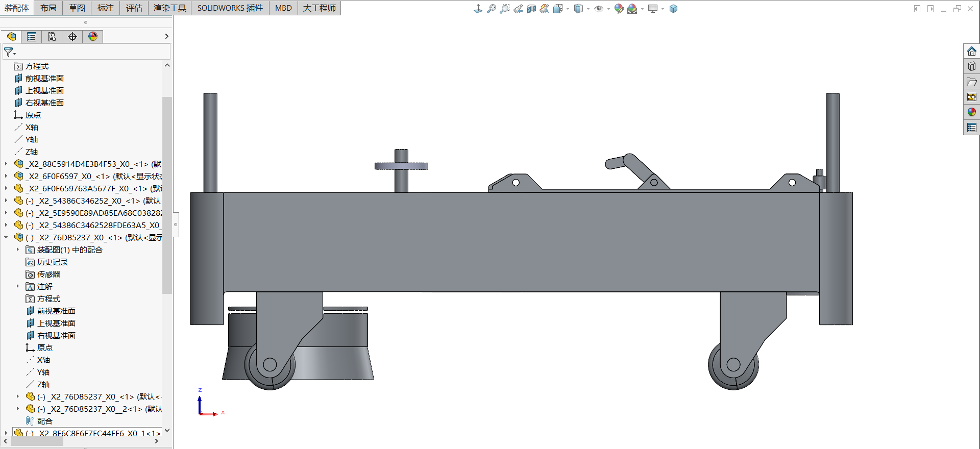Open the DisplayManager color ball tab
Image resolution: width=980 pixels, height=449 pixels.
93,37
